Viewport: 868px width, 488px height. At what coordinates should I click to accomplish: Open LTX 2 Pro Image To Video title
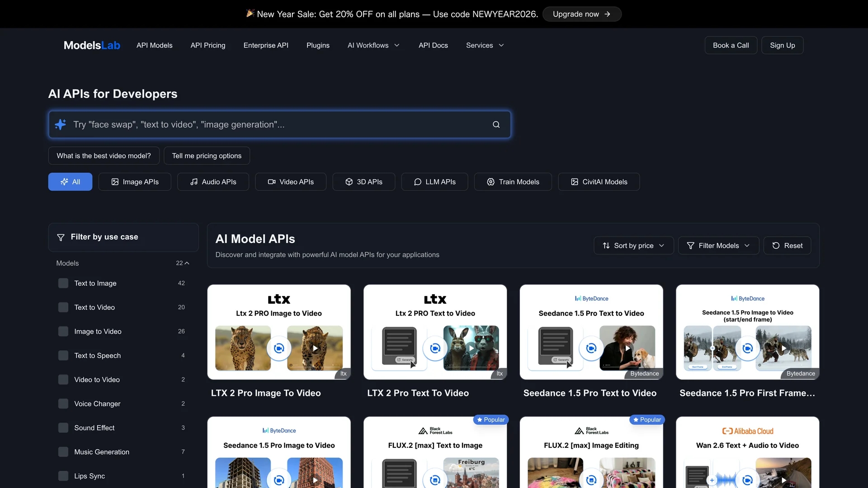click(266, 393)
